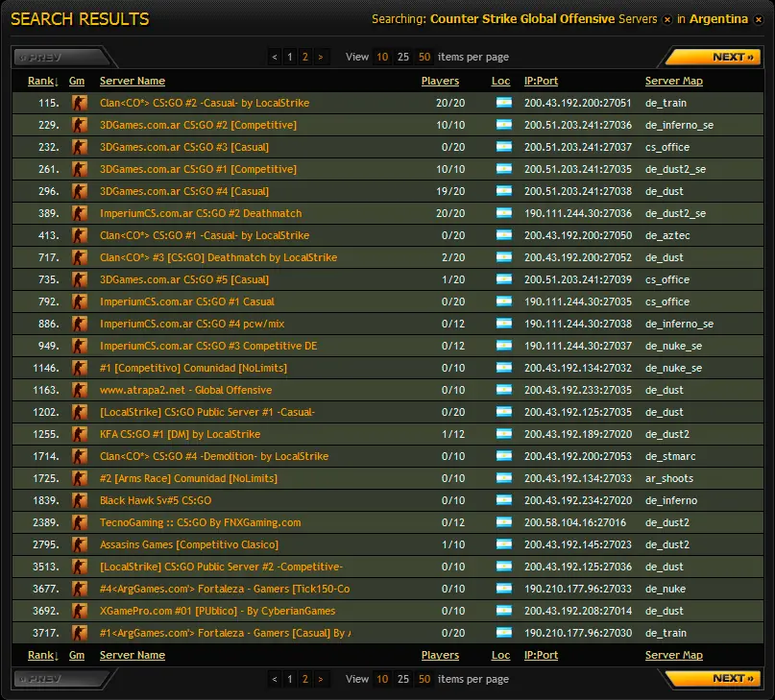
Task: Open Clan<CO*> CS:GO #2 -Casual- by LocalStrike
Action: [x=205, y=103]
